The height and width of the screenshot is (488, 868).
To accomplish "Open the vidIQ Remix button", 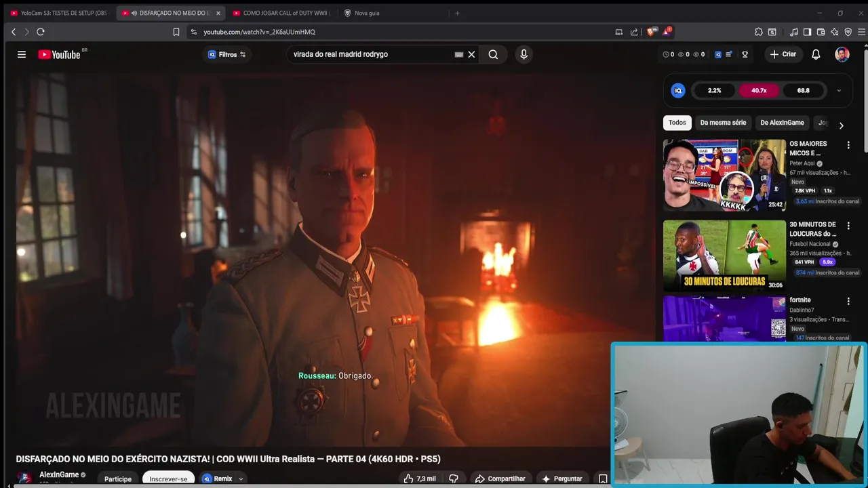I will 217,479.
